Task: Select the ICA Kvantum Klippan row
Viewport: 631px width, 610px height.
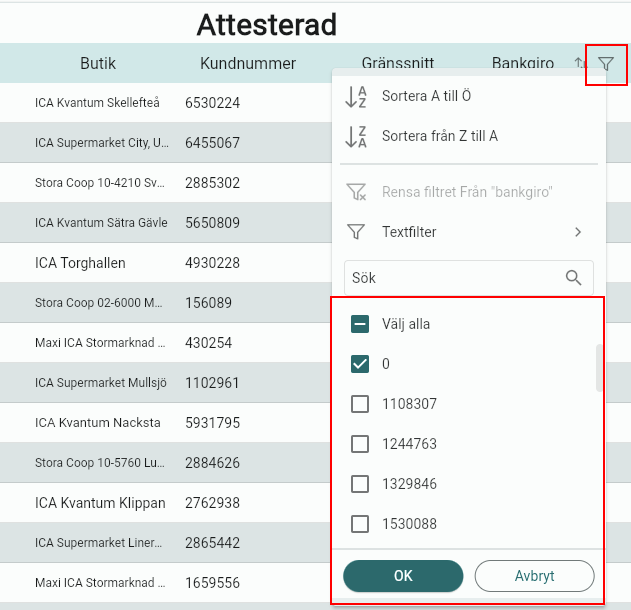Action: coord(166,503)
